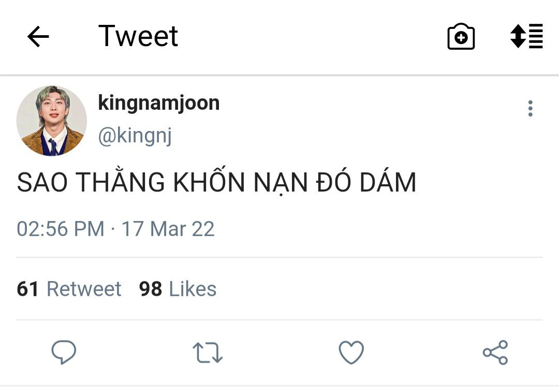Toggle the heart like button
559x392 pixels.
(351, 353)
